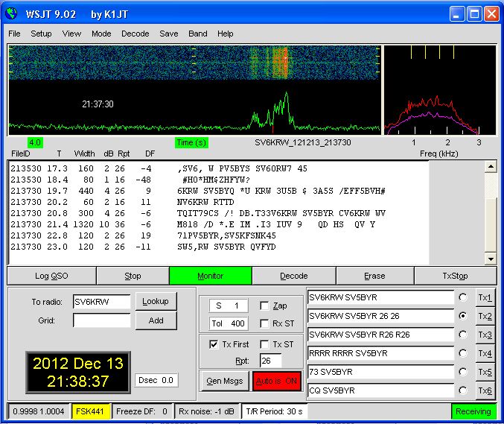Click the empty Grid input field

(101, 320)
